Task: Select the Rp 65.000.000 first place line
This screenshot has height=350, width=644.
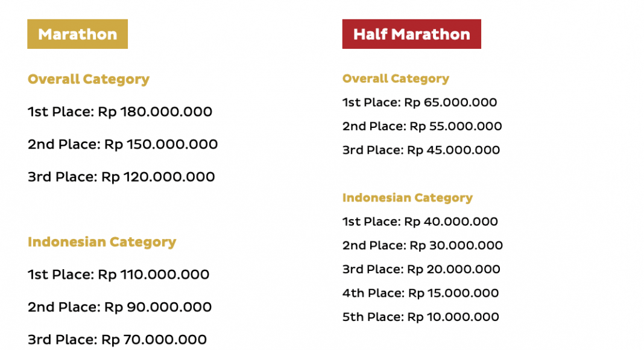Action: click(x=420, y=103)
